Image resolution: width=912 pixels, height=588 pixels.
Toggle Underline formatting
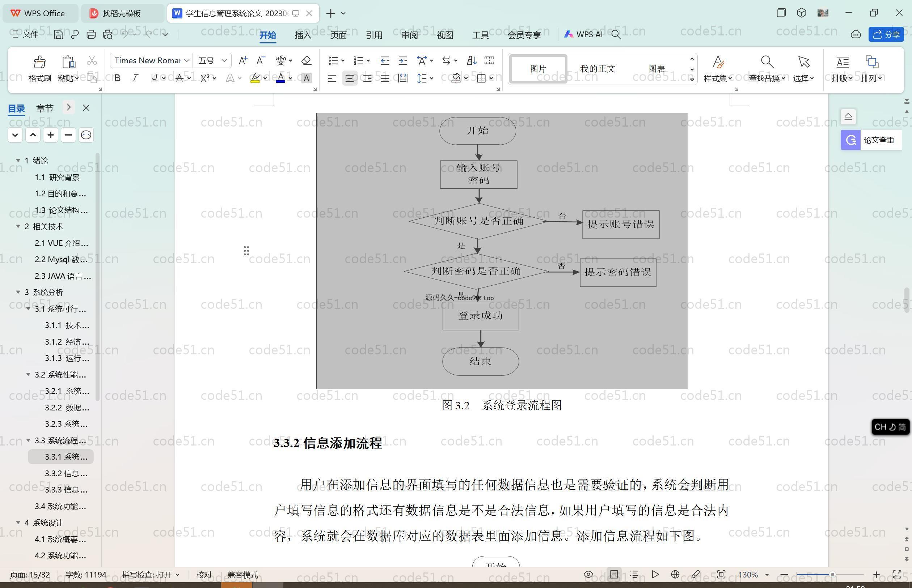[x=154, y=78]
